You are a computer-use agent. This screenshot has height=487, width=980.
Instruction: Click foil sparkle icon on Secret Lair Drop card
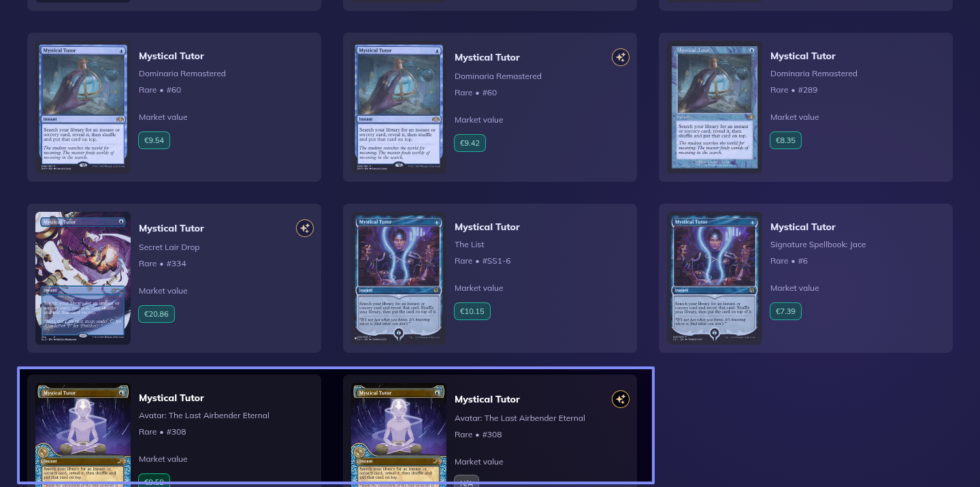pos(304,228)
